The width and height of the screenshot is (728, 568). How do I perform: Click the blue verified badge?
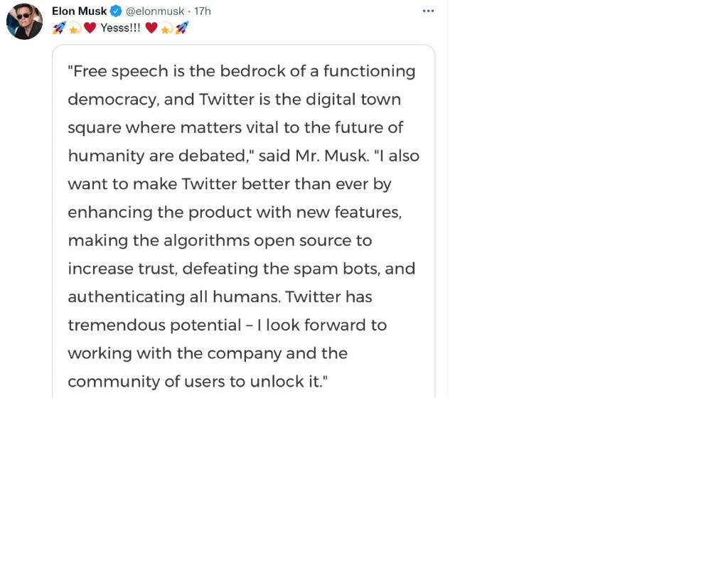click(x=116, y=11)
